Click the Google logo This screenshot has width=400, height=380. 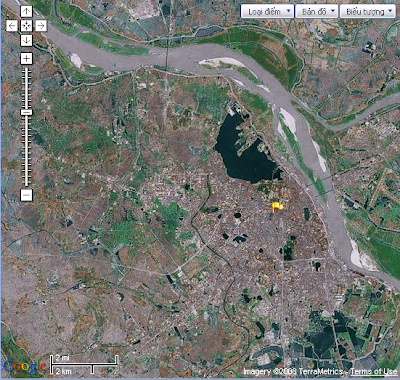pos(24,366)
